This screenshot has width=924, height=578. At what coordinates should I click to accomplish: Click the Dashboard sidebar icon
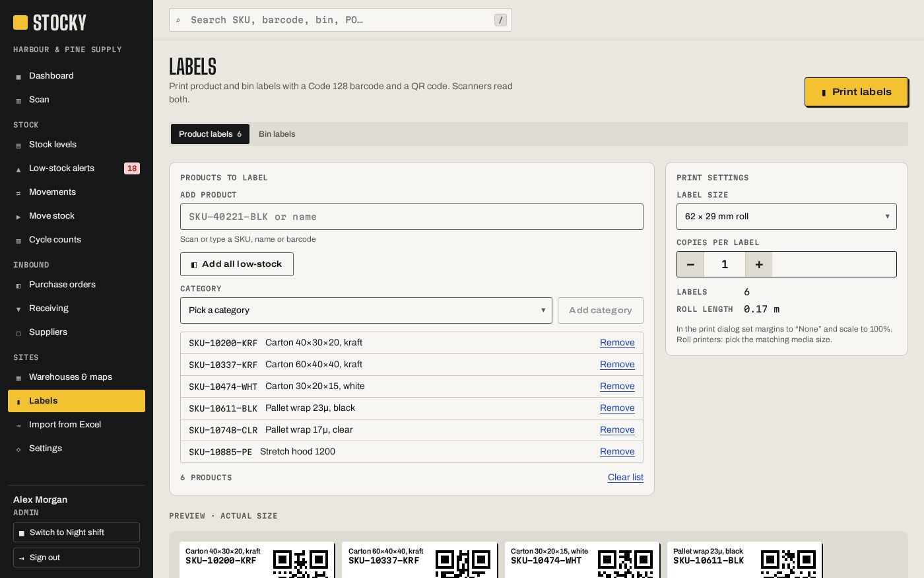point(18,77)
